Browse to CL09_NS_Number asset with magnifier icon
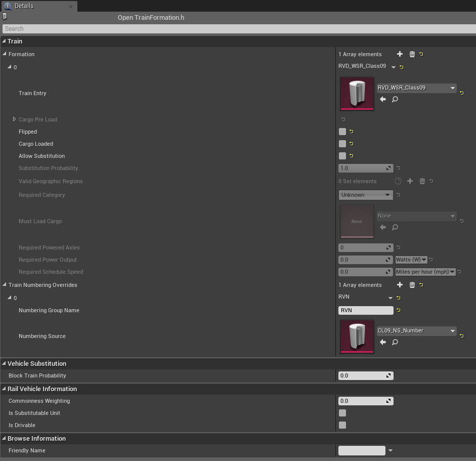476x461 pixels. click(395, 342)
